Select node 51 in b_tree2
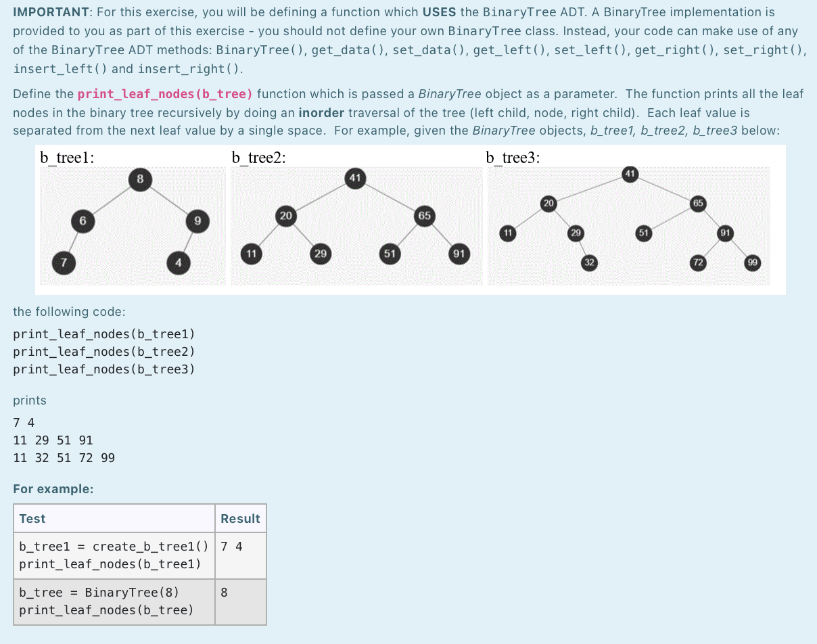Viewport: 817px width, 644px height. (391, 254)
